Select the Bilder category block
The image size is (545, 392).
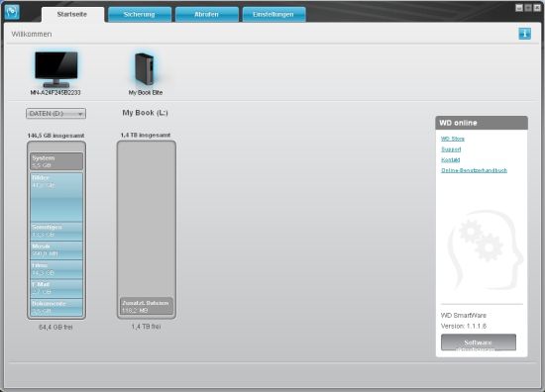tap(56, 197)
